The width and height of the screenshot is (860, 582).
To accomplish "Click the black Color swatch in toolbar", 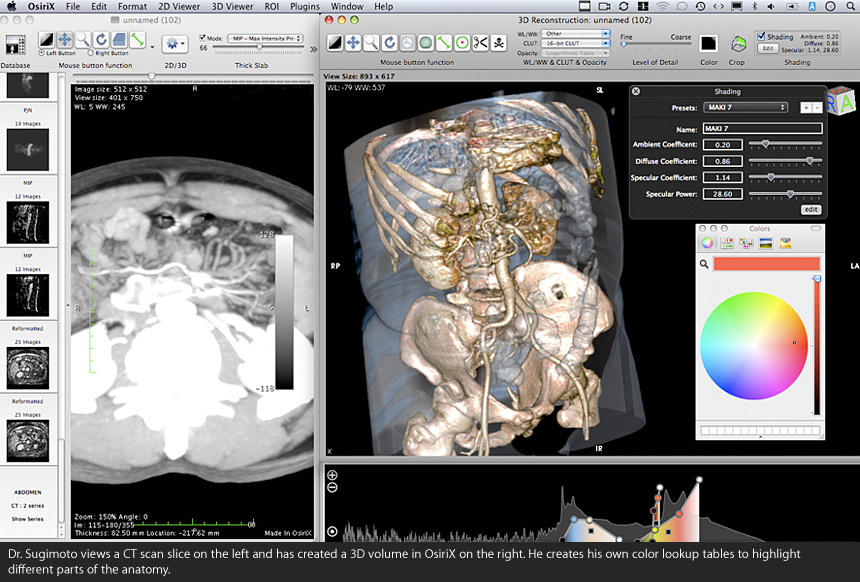I will pos(708,44).
